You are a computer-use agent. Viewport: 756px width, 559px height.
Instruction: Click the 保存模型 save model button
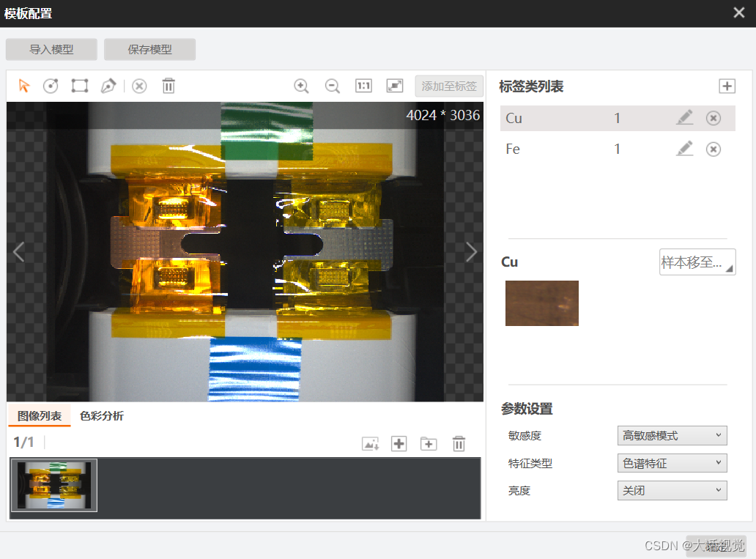point(149,49)
